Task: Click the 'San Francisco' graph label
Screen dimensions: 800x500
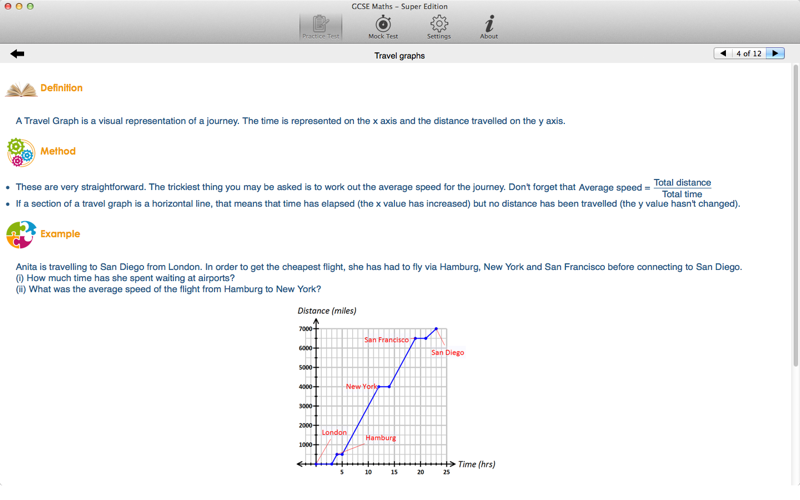Action: 386,339
